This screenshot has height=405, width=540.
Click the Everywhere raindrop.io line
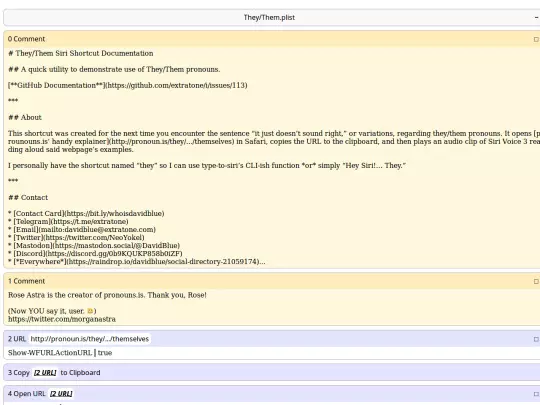(x=137, y=262)
